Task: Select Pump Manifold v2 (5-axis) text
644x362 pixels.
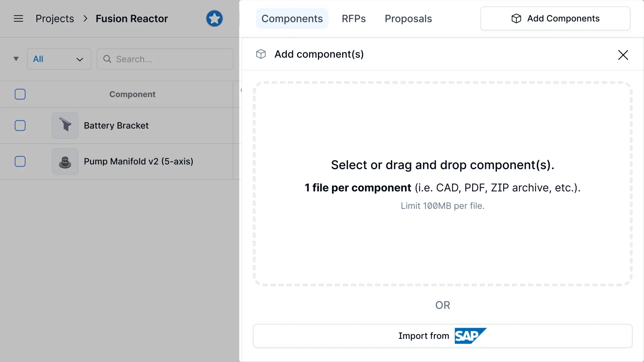Action: (139, 162)
